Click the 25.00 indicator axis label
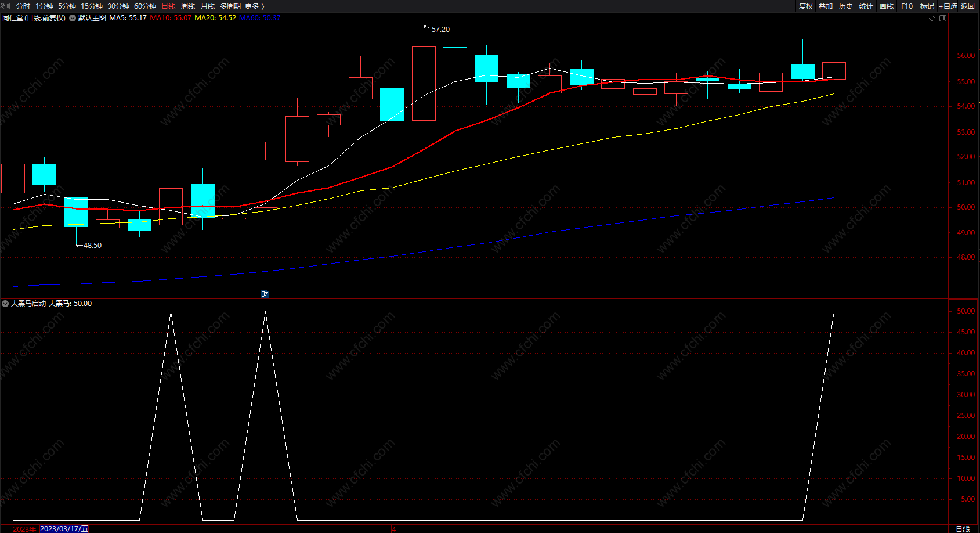This screenshot has height=533, width=980. click(966, 416)
